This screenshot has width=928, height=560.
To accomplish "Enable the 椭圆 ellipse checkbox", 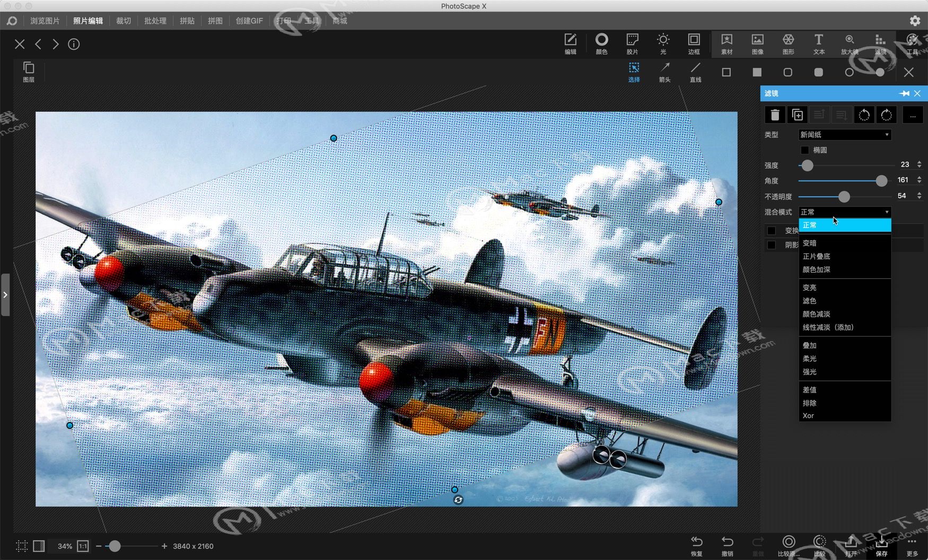I will tap(804, 150).
